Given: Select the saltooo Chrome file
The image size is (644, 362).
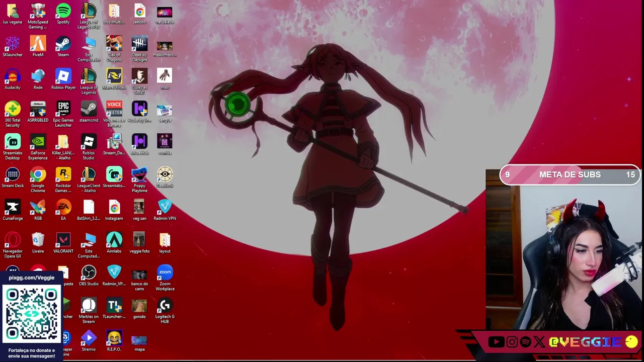Looking at the screenshot, I should (139, 14).
